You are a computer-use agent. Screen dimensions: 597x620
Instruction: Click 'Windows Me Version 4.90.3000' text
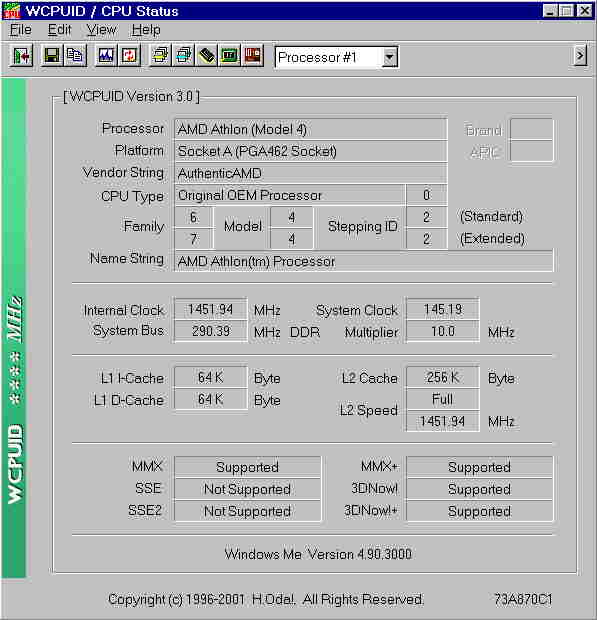[x=318, y=554]
